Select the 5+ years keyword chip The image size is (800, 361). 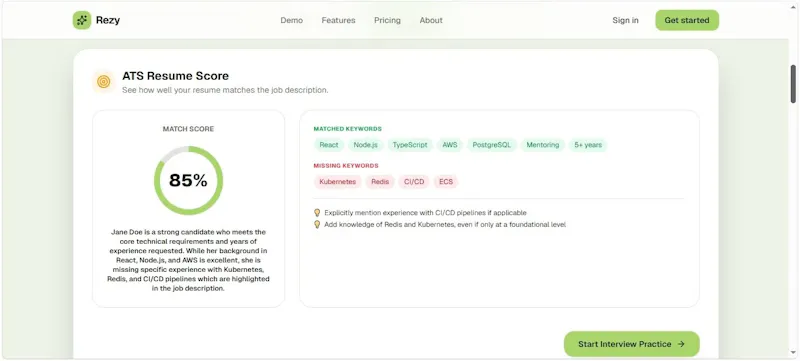pos(588,145)
